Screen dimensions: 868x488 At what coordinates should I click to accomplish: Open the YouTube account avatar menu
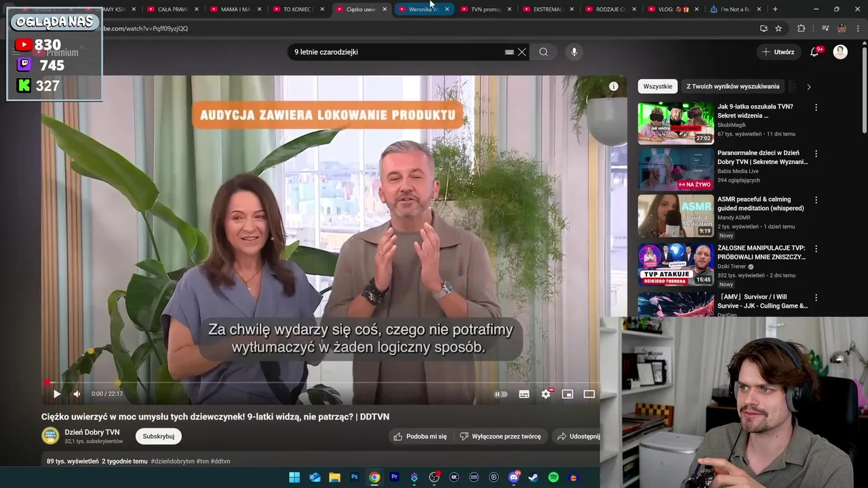(x=840, y=52)
